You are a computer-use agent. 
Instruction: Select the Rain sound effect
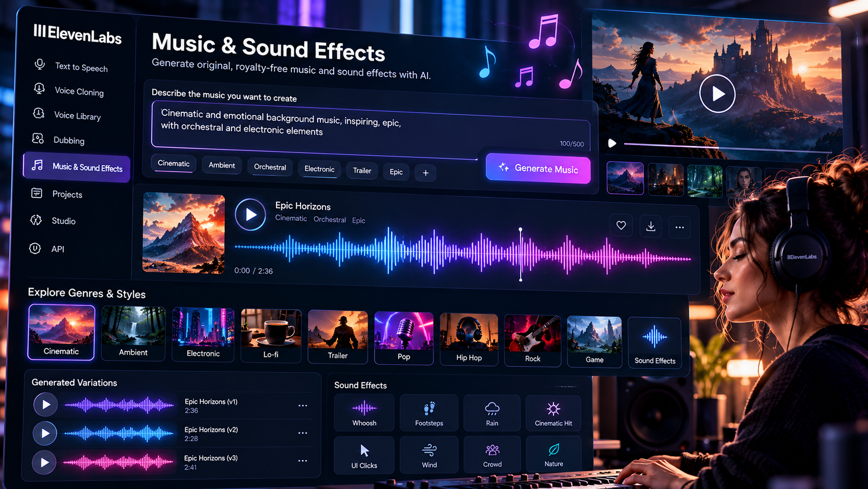pos(492,413)
